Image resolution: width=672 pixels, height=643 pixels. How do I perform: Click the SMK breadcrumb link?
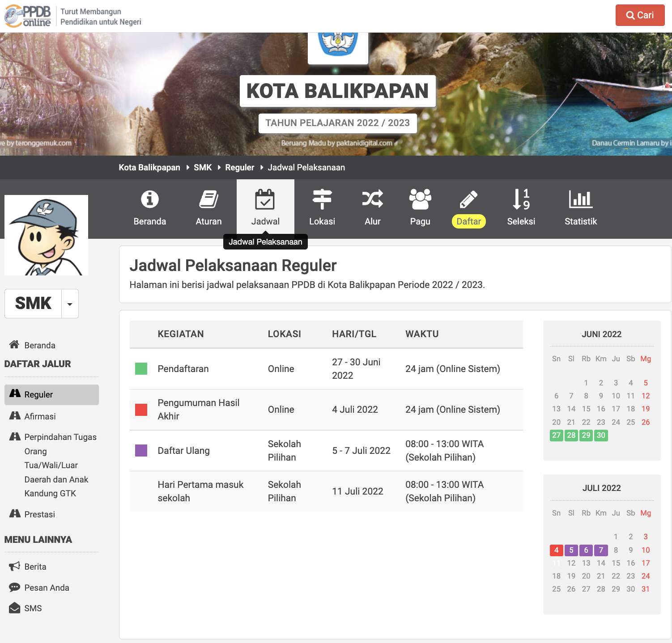(x=202, y=168)
